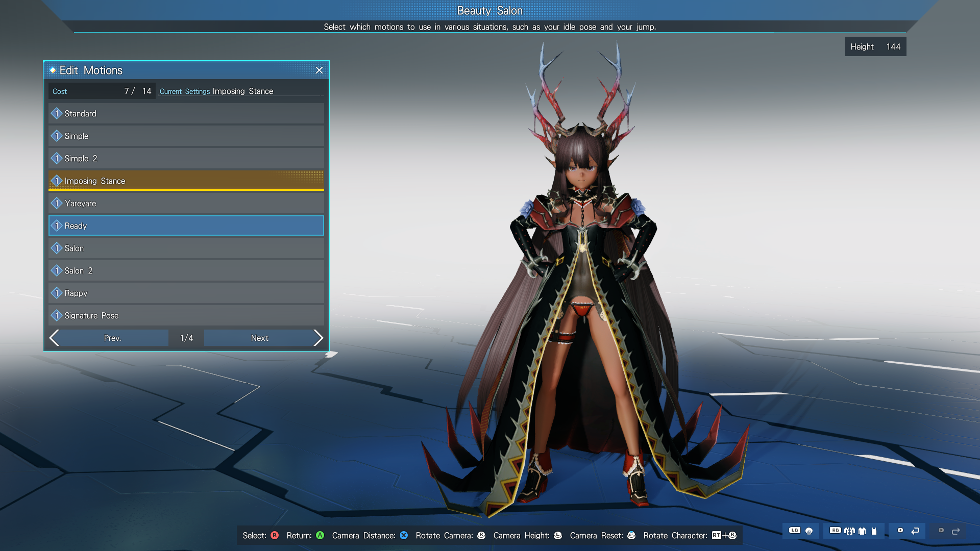Screen dimensions: 980x551
Task: Click the diamond cost icon beside Ready
Action: 57,226
